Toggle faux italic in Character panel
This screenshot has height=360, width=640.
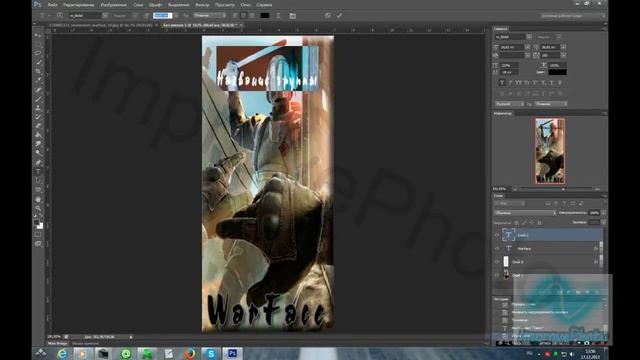tap(510, 83)
